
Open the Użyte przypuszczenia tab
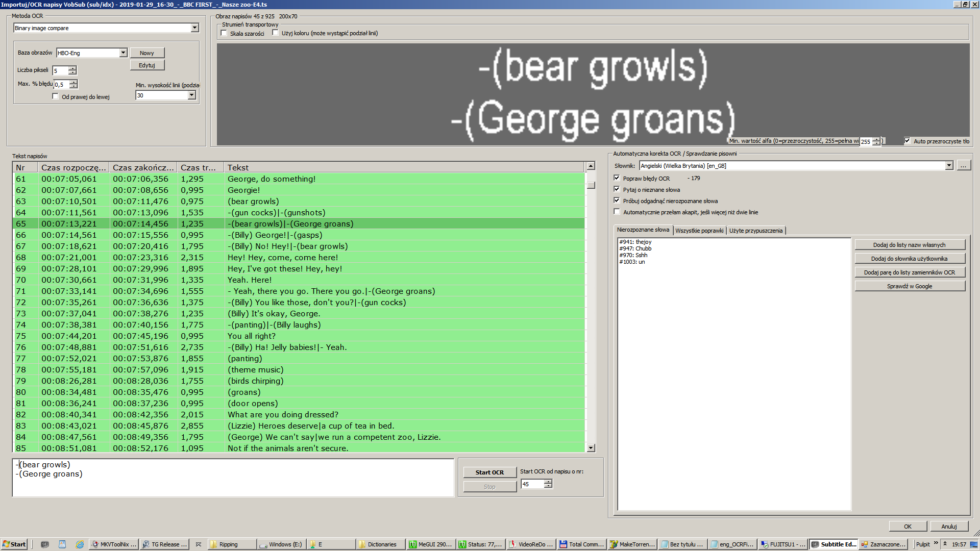tap(755, 231)
